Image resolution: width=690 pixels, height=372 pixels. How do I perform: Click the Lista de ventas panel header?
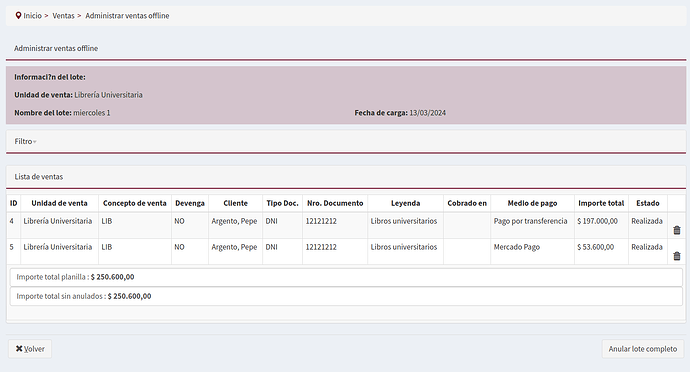346,177
